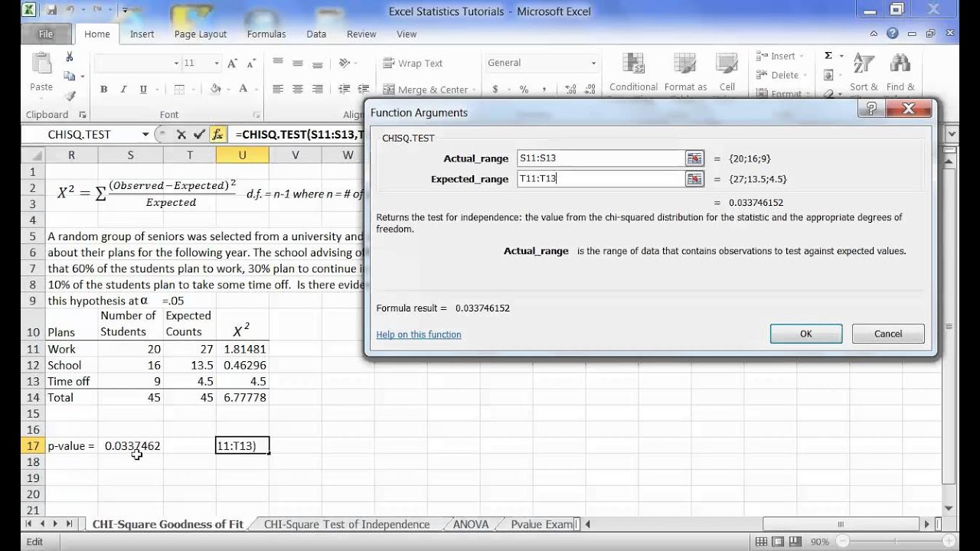
Task: Open the font name combo box
Action: (137, 64)
